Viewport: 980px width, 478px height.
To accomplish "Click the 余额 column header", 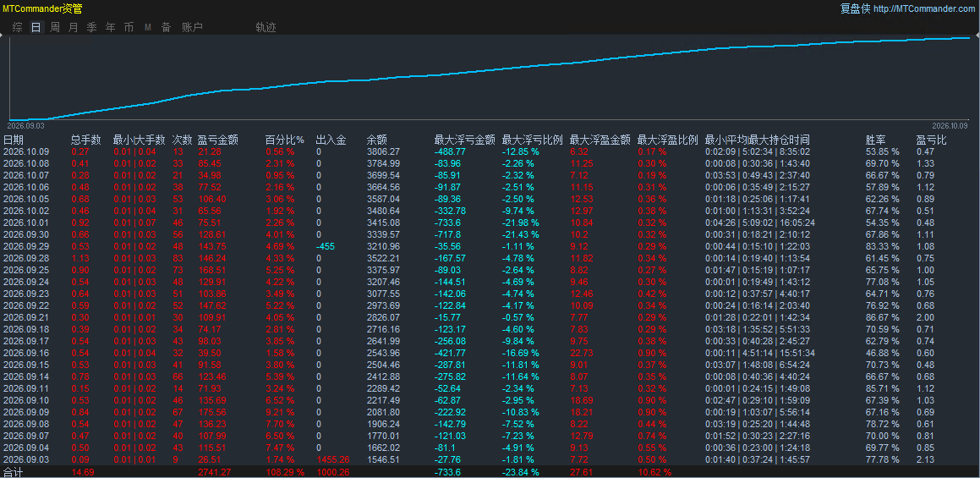I will click(377, 140).
